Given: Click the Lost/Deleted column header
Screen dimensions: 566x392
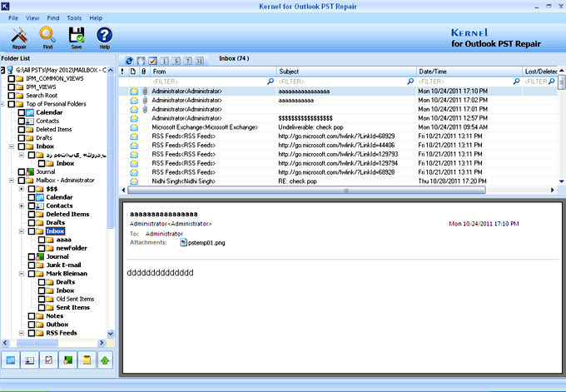Looking at the screenshot, I should click(540, 72).
